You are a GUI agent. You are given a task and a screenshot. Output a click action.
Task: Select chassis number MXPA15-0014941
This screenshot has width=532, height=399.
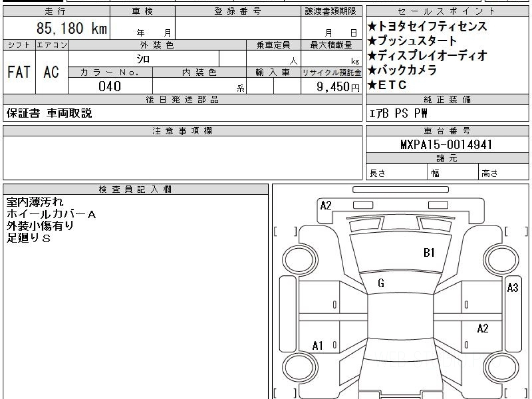(446, 145)
